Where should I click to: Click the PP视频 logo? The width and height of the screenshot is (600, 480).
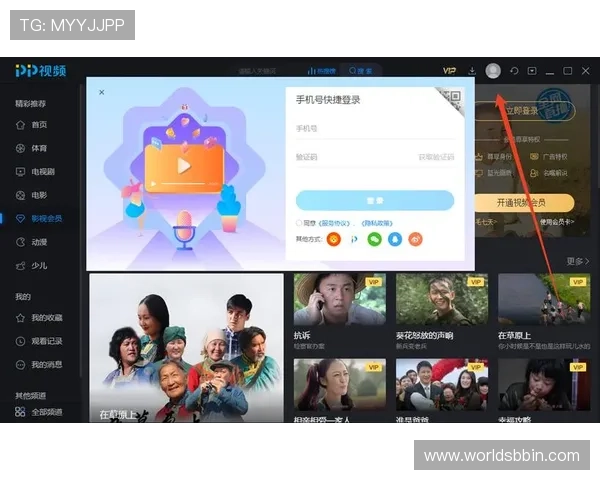(x=41, y=71)
